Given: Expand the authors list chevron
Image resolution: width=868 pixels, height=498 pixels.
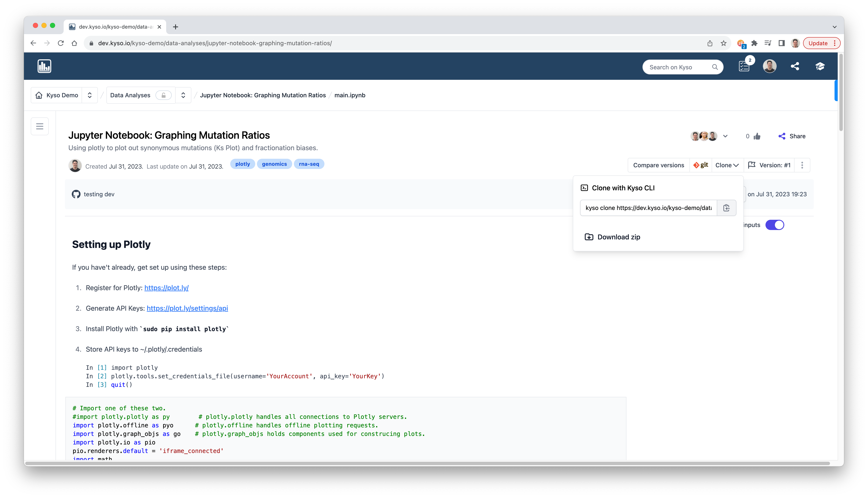Looking at the screenshot, I should pyautogui.click(x=725, y=137).
